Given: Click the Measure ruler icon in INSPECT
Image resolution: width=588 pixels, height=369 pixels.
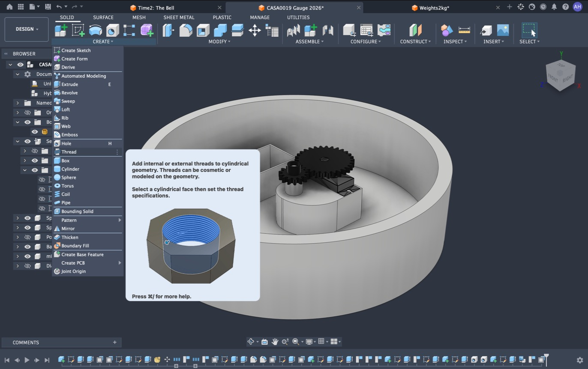Looking at the screenshot, I should (464, 30).
